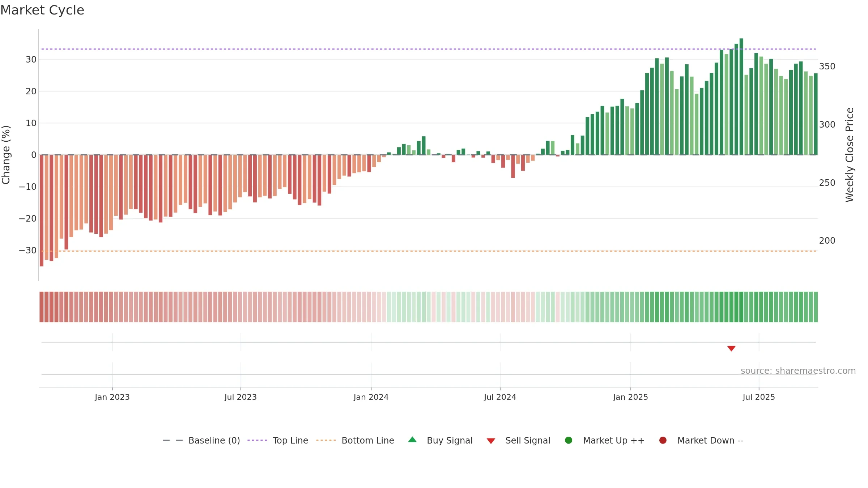Click the Jan 2025 x-axis label
Viewport: 868px width, 488px height.
coord(631,397)
